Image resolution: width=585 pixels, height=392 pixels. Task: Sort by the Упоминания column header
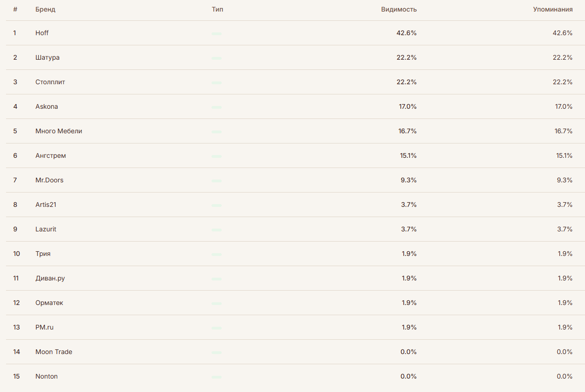pos(553,9)
